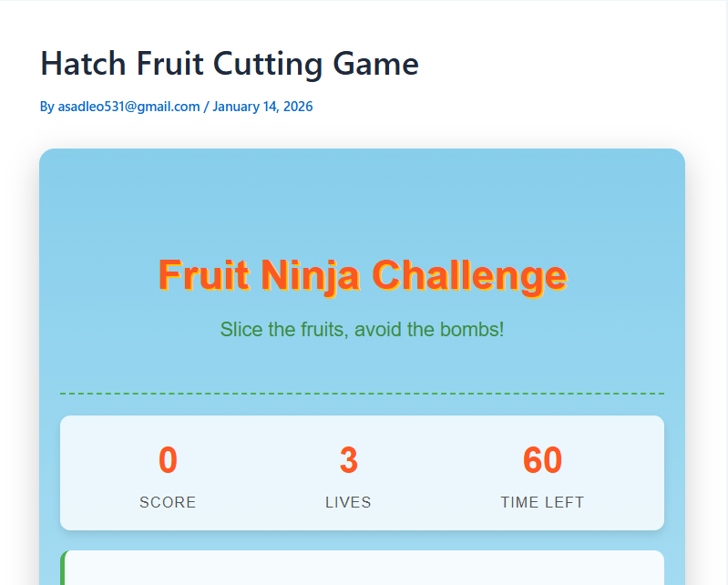Click the SCORE label

[x=168, y=502]
